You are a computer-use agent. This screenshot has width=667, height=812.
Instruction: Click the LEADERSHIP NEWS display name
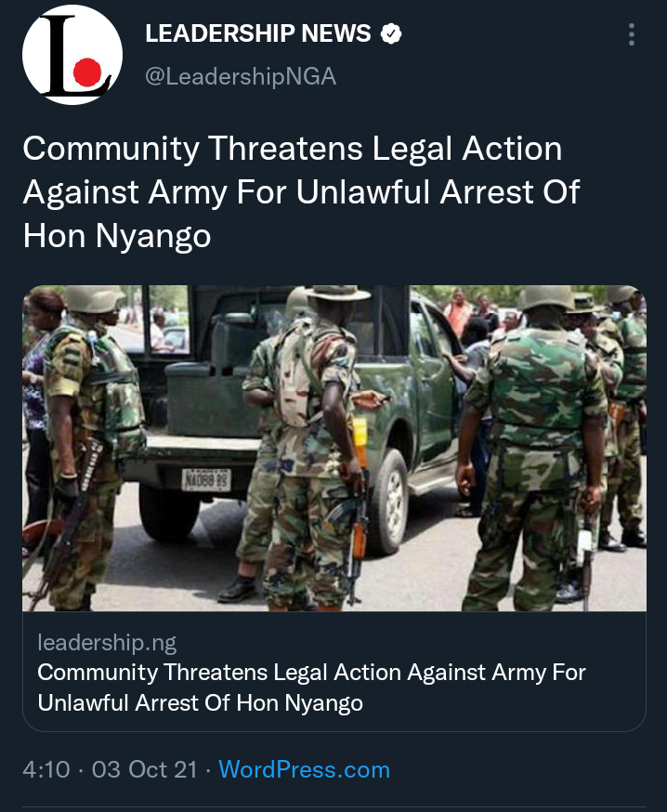pyautogui.click(x=258, y=33)
